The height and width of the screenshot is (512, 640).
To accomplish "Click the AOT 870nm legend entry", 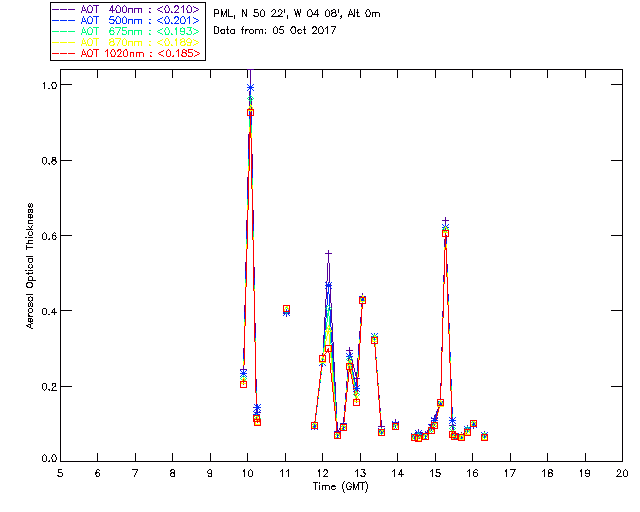I will click(127, 42).
